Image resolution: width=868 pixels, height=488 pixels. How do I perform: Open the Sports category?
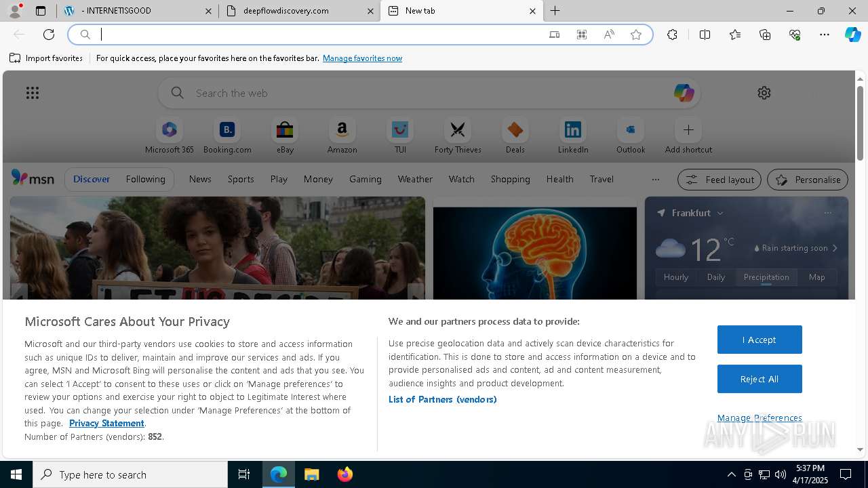[241, 179]
